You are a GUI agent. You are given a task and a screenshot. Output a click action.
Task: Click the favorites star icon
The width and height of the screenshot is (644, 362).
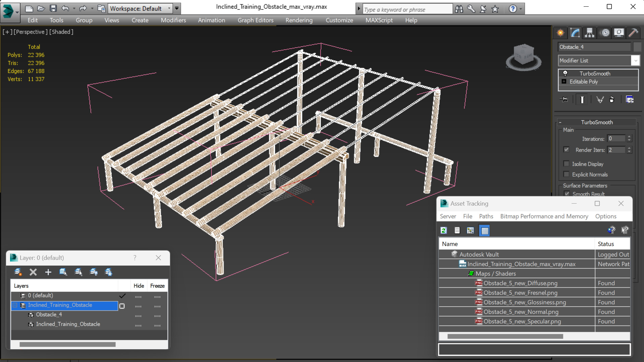(x=495, y=9)
